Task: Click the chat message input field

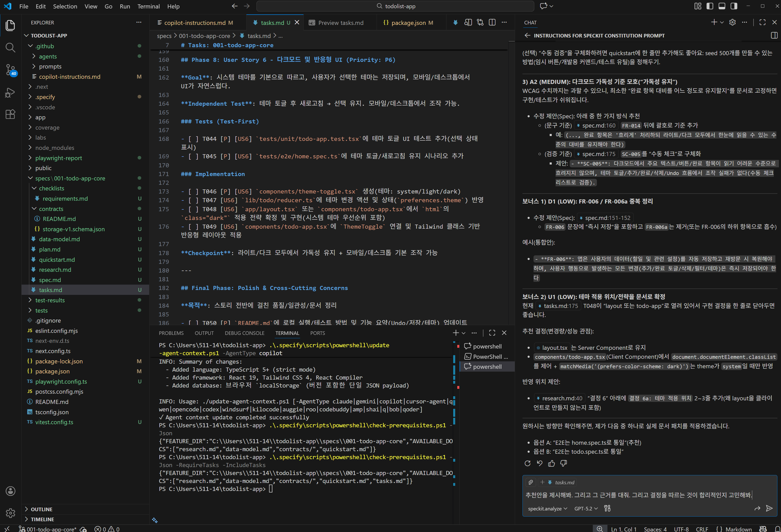Action: pos(639,495)
